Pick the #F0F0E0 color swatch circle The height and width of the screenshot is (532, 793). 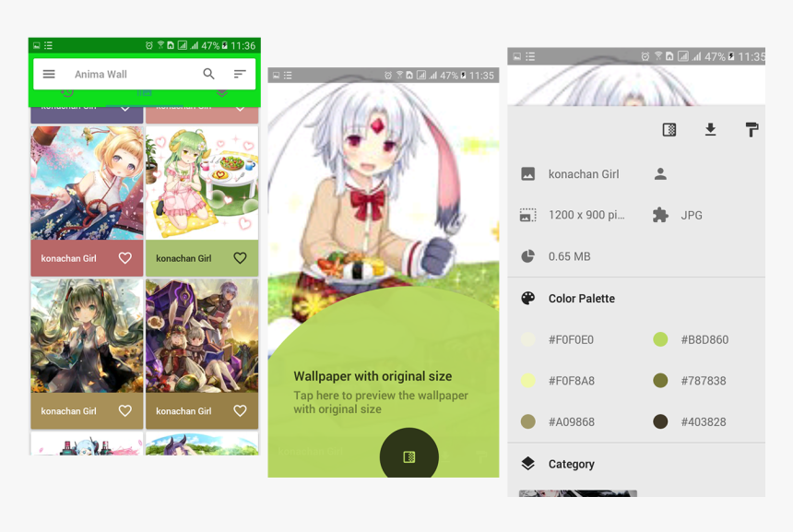[x=528, y=339]
